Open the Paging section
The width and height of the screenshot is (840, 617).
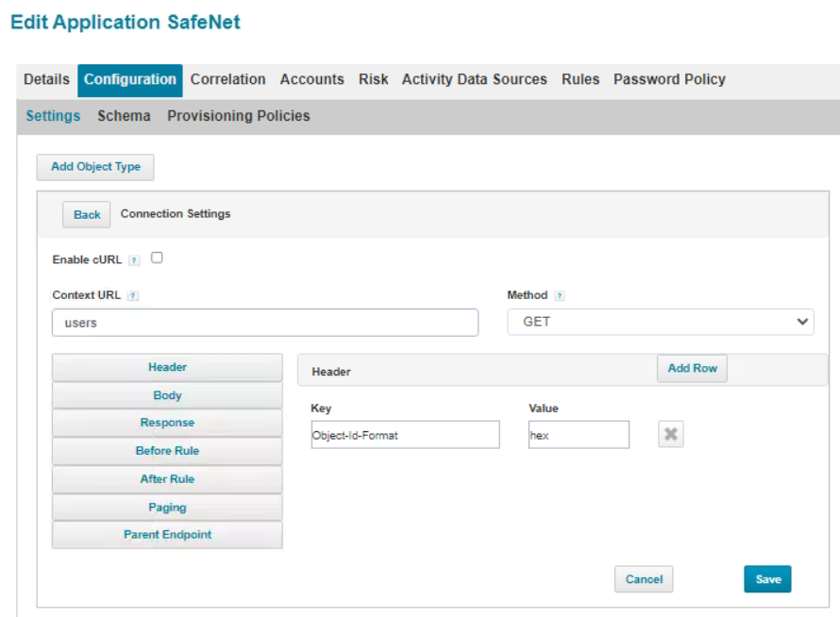tap(167, 507)
